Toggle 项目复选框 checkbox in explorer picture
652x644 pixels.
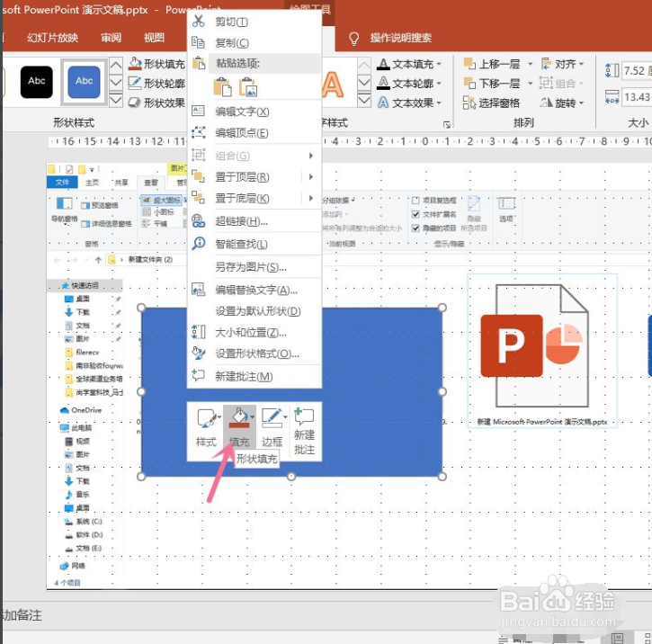click(x=415, y=201)
